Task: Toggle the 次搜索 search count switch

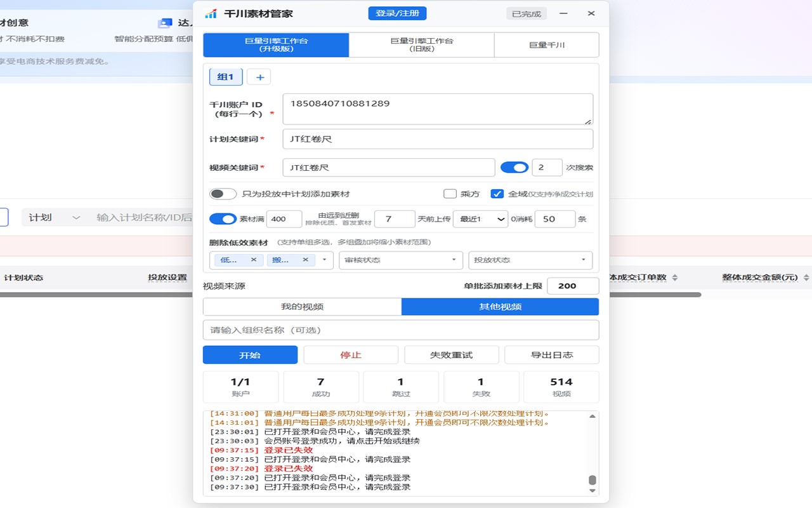Action: click(x=514, y=168)
